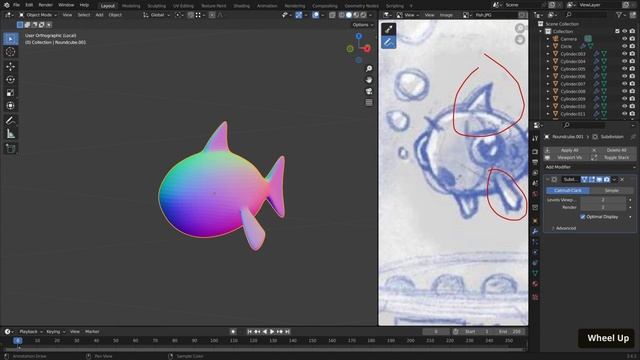Select Sample tool in image editor
The image size is (640, 360).
coord(389,29)
